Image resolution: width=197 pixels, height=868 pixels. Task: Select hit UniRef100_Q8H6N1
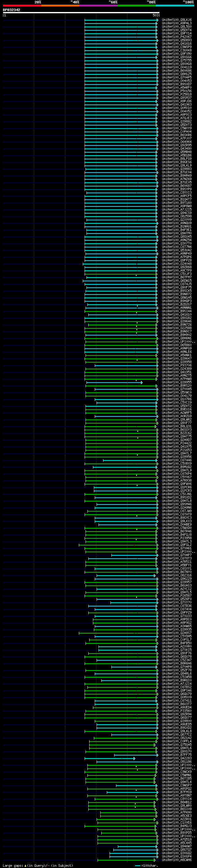[x=177, y=338]
